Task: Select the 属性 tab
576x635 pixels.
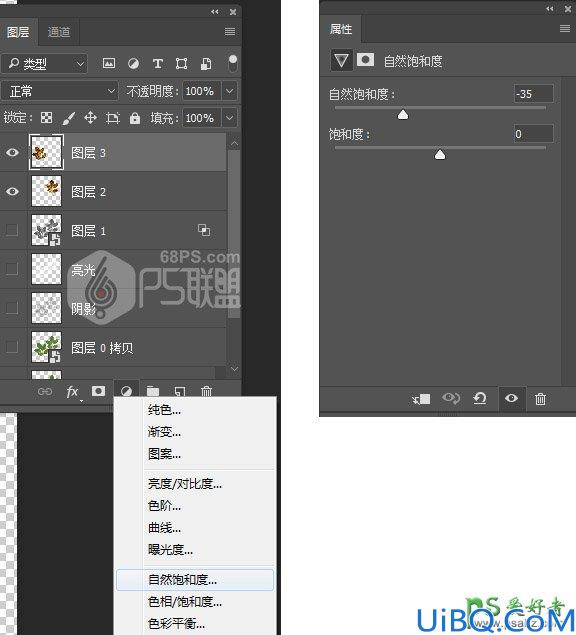Action: pyautogui.click(x=341, y=29)
